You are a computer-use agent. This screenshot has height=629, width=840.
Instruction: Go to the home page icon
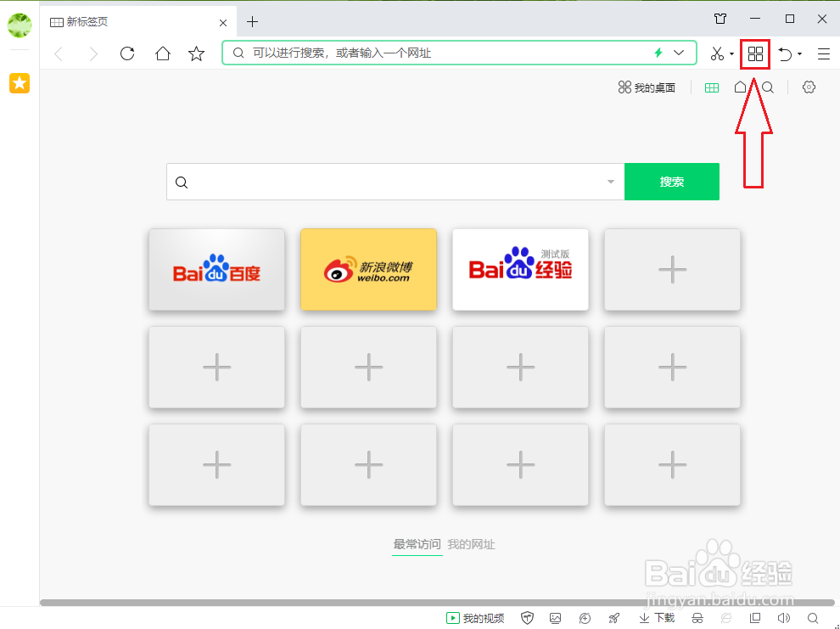point(163,53)
